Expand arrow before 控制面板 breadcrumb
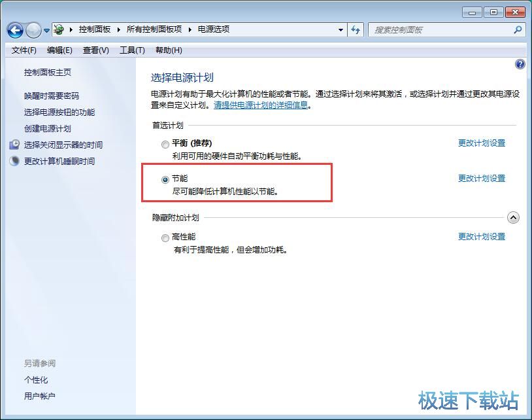 pos(71,29)
